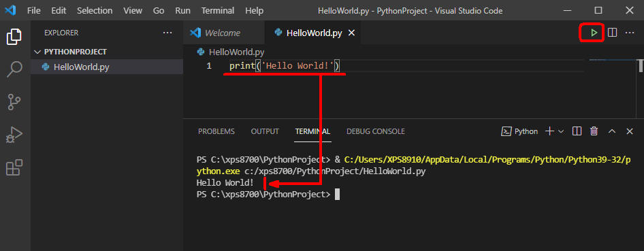Create a new terminal with plus icon

[549, 131]
